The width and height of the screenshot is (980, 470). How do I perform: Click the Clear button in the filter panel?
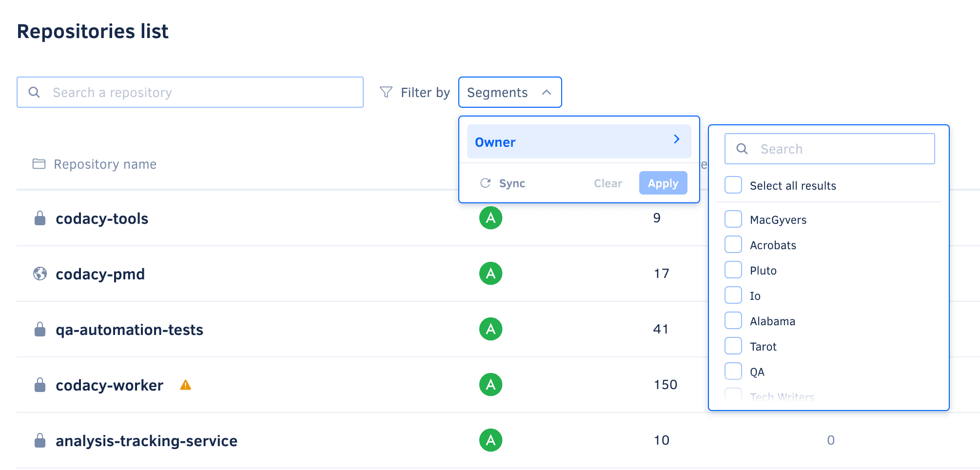point(608,183)
